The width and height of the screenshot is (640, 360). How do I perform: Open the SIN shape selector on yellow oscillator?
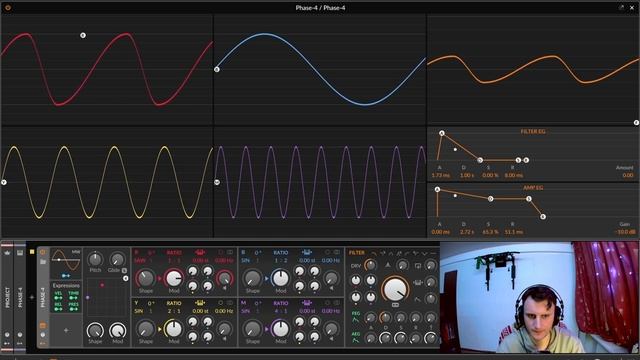(139, 311)
